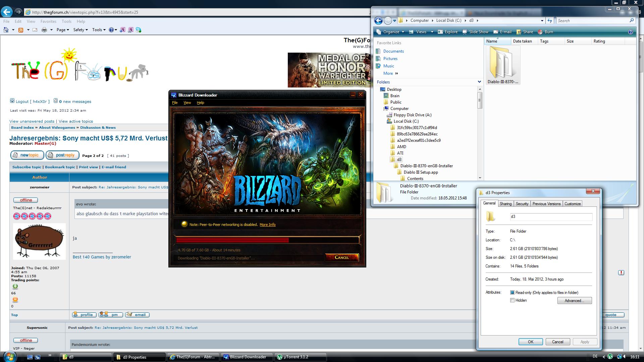Click Share in Explorer toolbar
The image size is (644, 362).
(525, 32)
